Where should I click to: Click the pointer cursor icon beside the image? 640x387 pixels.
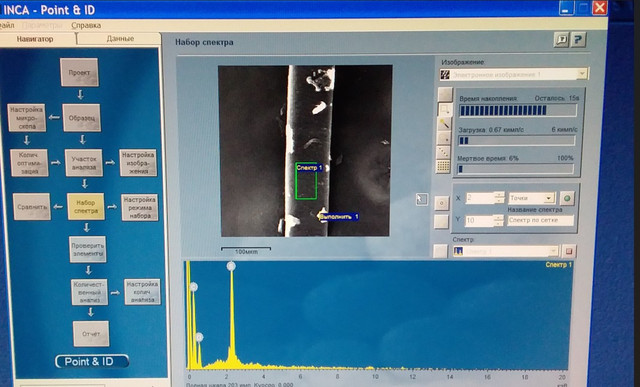coord(422,199)
